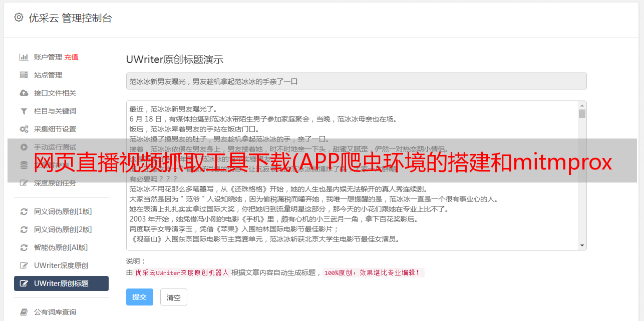The image size is (644, 321).
Task: Click the UWriter原创标题演示 heading
Action: pos(175,59)
